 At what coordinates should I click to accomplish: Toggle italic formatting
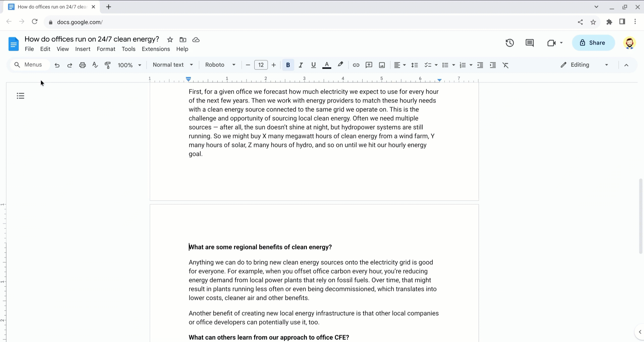click(x=301, y=65)
